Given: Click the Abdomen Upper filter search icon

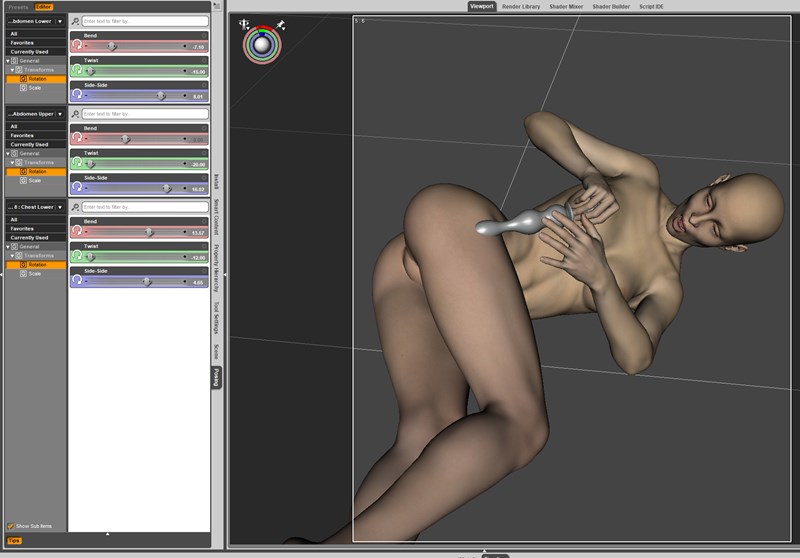Looking at the screenshot, I should click(76, 114).
